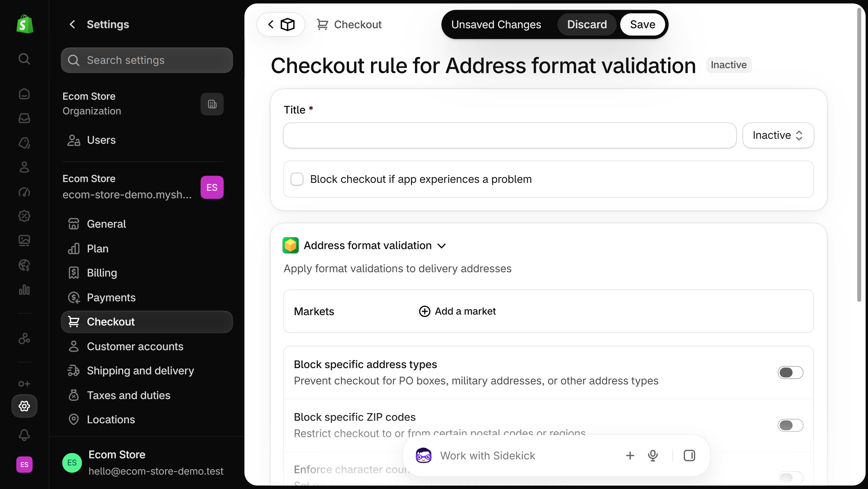Screen dimensions: 868x489
Task: Click the microphone icon in the Sidekick bar
Action: (653, 456)
